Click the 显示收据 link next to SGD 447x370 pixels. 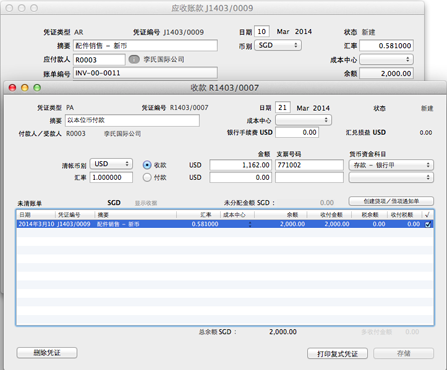click(x=146, y=203)
